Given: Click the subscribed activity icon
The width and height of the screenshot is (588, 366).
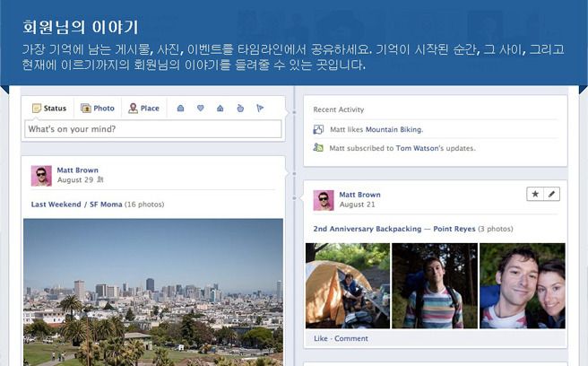Looking at the screenshot, I should pos(318,148).
